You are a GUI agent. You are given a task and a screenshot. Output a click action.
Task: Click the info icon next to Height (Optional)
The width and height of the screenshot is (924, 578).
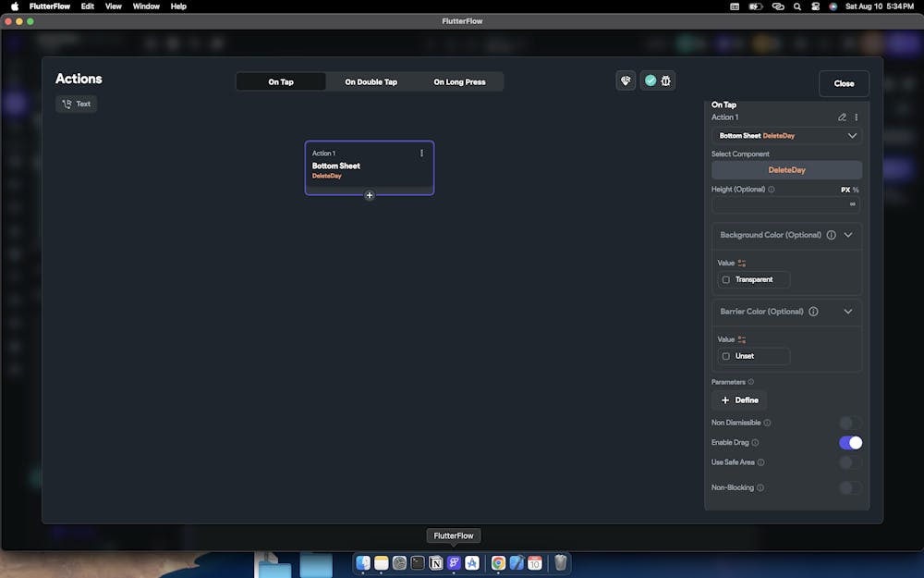(x=772, y=190)
